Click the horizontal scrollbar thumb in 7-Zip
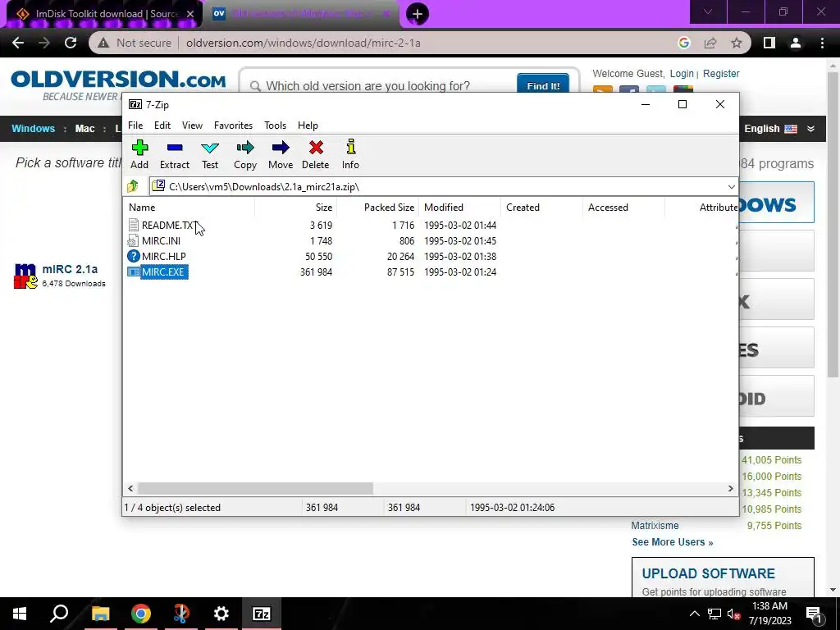The width and height of the screenshot is (840, 630). (256, 489)
